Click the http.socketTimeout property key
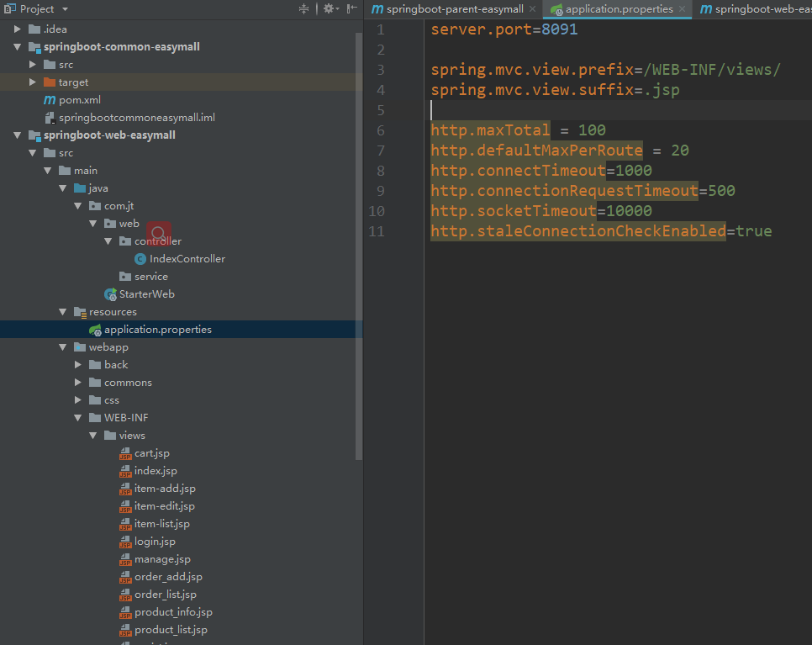 tap(514, 211)
